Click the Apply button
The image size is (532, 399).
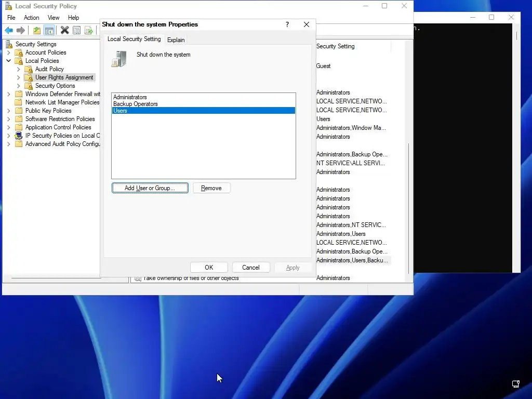[292, 268]
